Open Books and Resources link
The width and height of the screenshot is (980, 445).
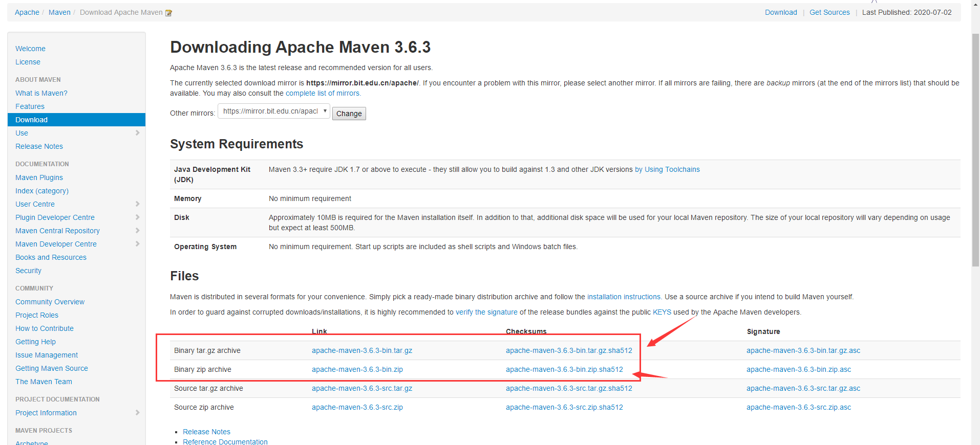click(51, 257)
